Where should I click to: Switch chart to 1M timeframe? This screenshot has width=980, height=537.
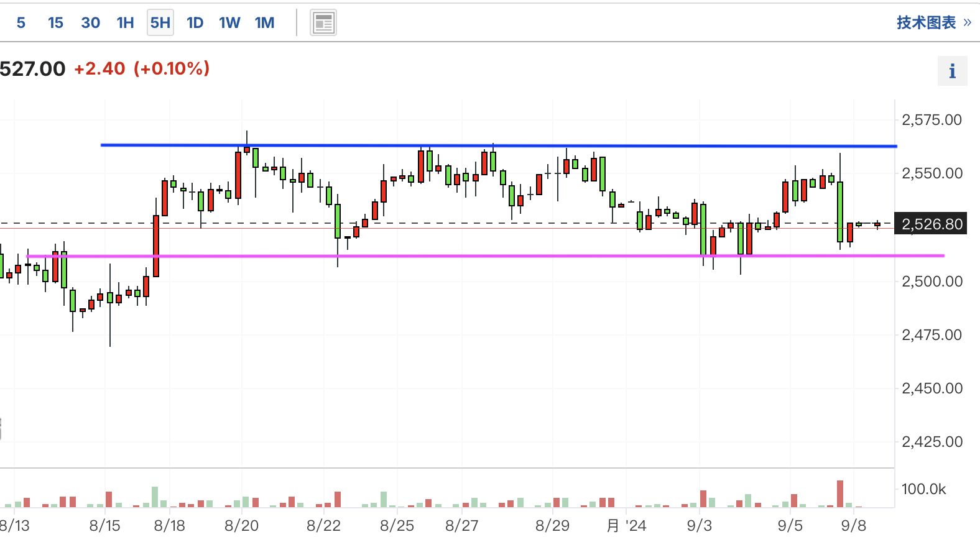[264, 23]
